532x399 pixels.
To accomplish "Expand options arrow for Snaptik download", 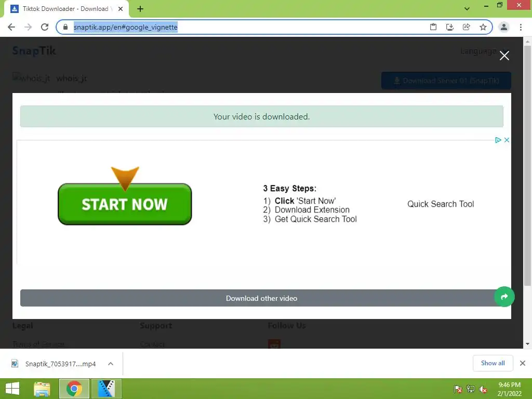I will click(111, 364).
